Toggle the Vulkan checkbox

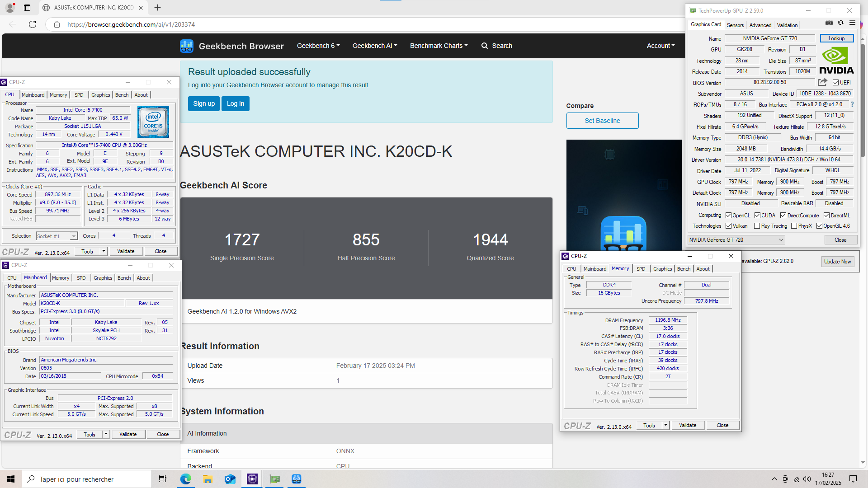point(728,226)
